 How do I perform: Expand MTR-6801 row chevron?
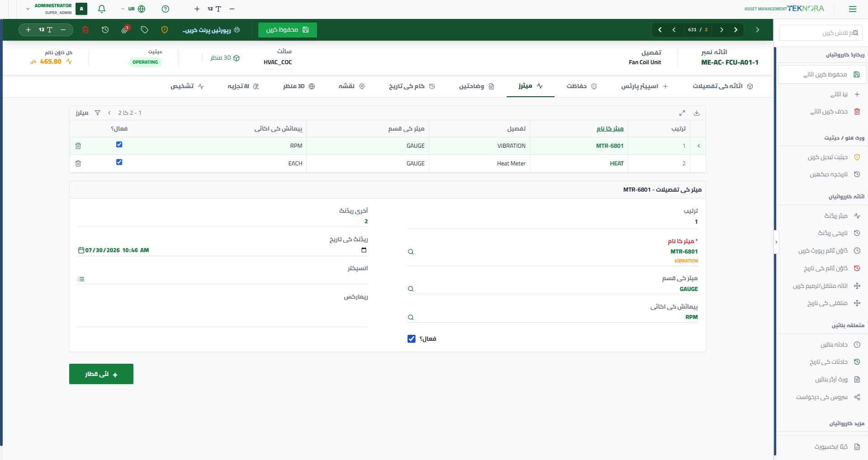(699, 146)
